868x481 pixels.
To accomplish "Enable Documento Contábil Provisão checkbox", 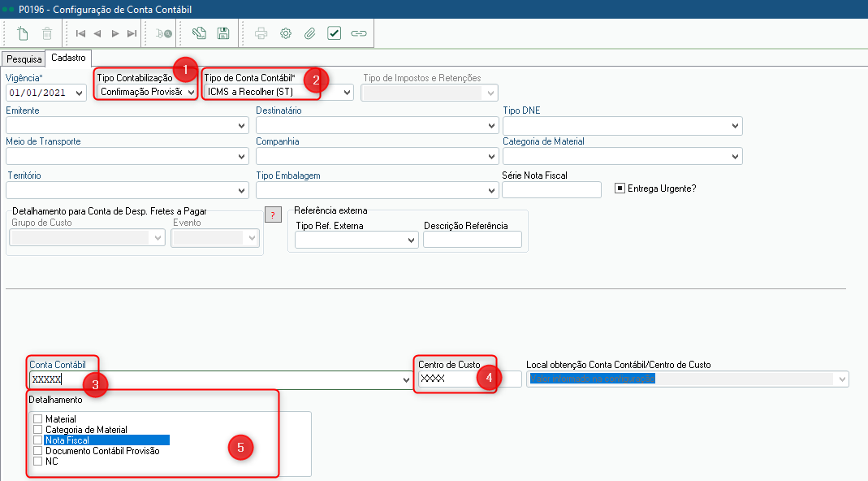I will tap(37, 450).
